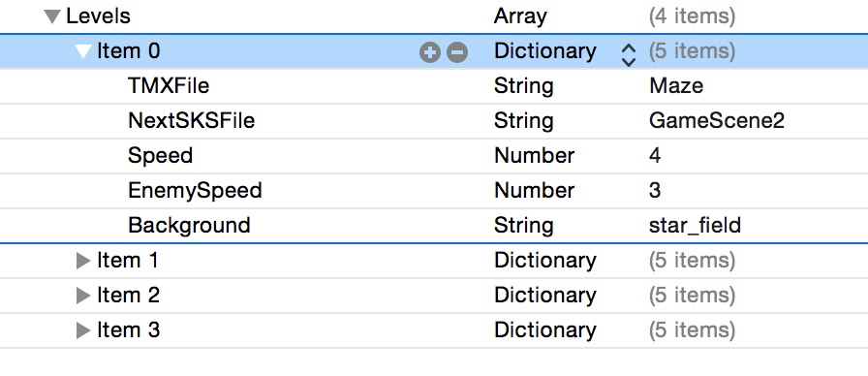Add a new row with plus icon
Screen dimensions: 868x376
pos(430,52)
